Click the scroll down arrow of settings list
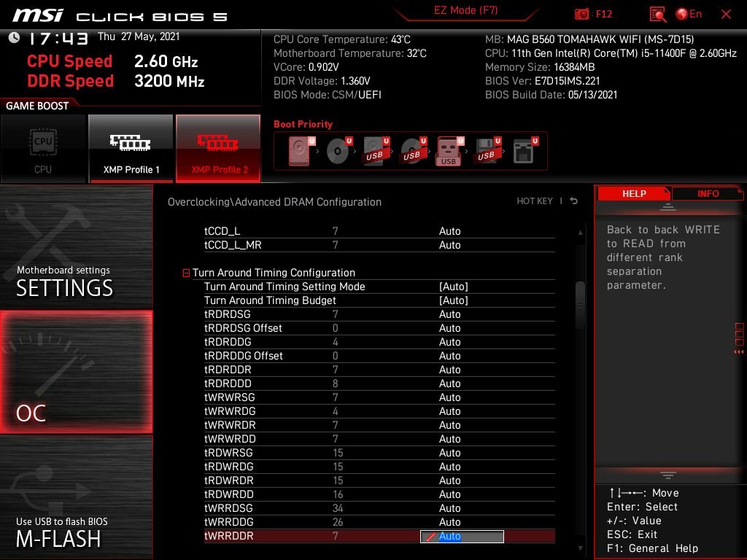The image size is (747, 560). (580, 548)
